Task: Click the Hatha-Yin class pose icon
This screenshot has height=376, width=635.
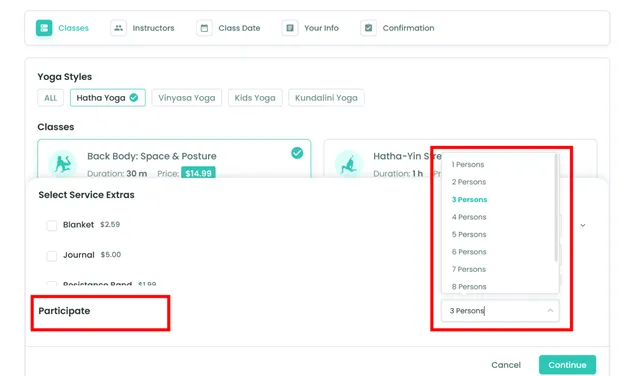Action: 349,164
